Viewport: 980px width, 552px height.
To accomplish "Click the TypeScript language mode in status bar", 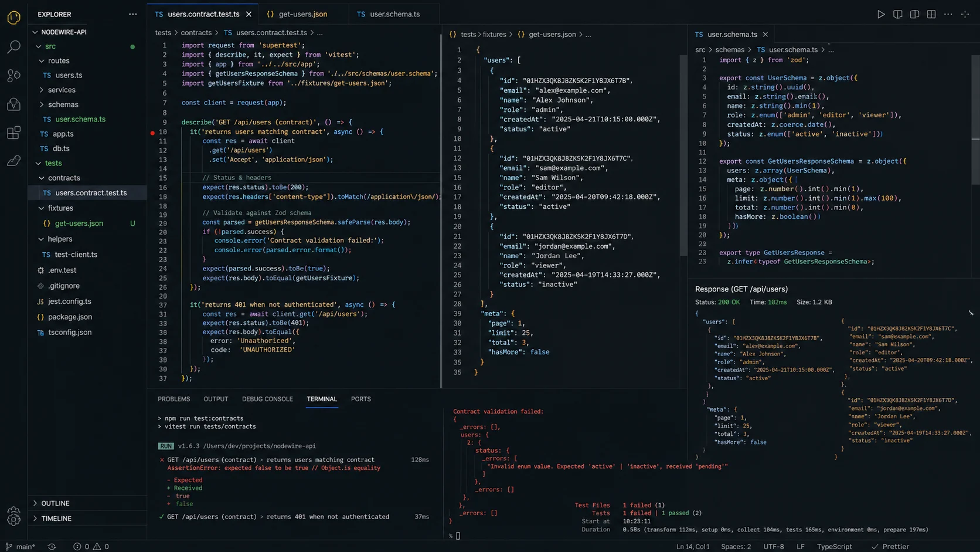I will tap(834, 547).
